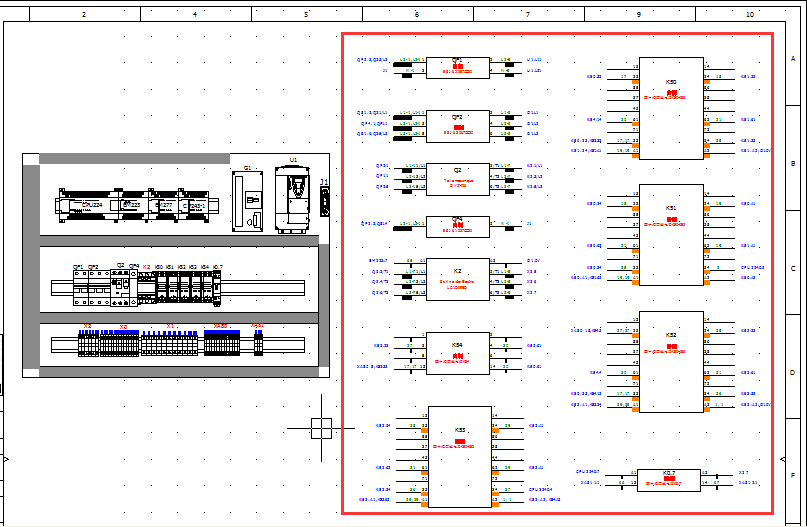Select the U1 variable speed drive symbol
This screenshot has width=807, height=527.
tap(292, 200)
